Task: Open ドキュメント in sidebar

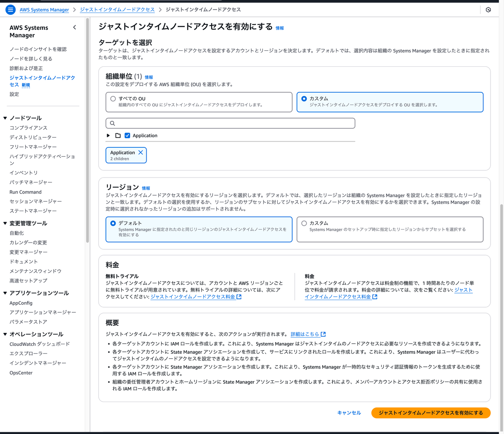Action: pyautogui.click(x=24, y=261)
